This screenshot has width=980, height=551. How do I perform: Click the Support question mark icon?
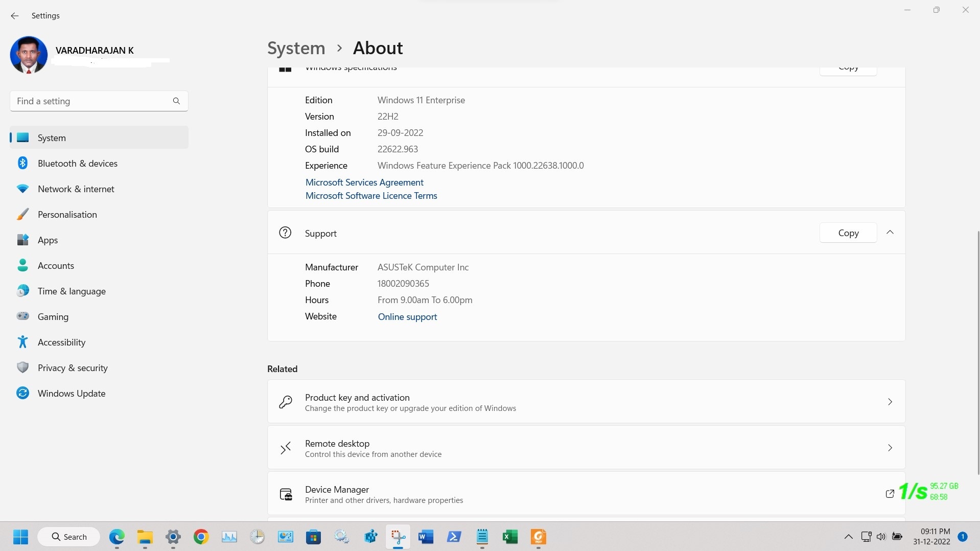285,233
